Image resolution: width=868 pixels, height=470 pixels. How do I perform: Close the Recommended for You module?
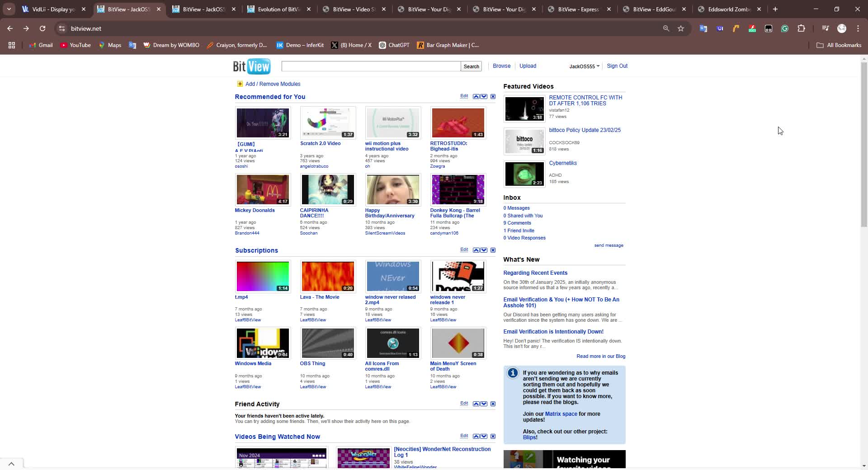pos(493,96)
